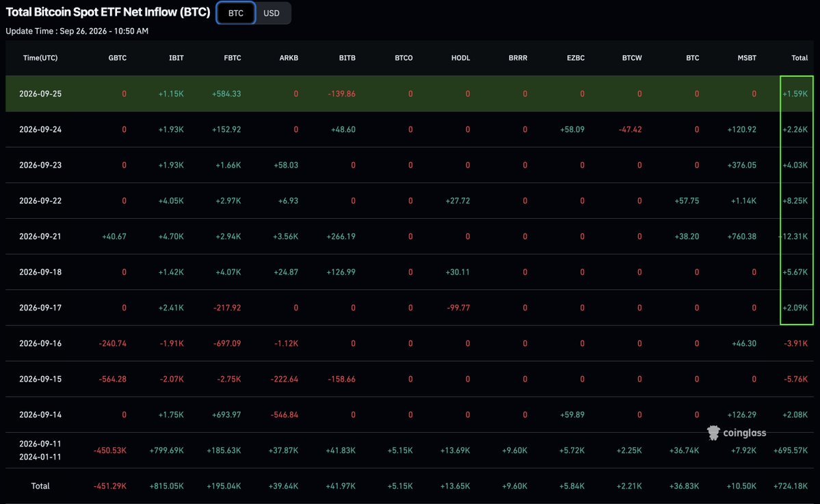
Task: Select the GBTC column header
Action: point(117,58)
